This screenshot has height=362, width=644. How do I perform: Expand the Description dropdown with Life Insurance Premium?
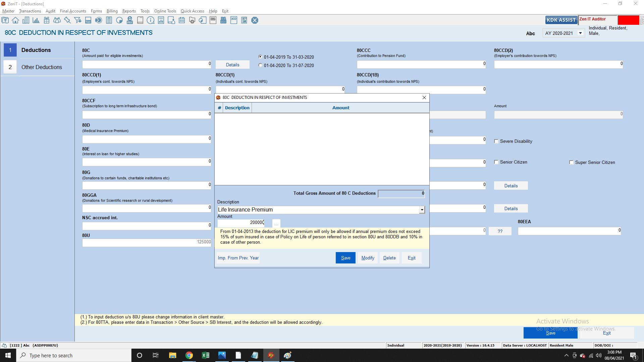pos(422,210)
